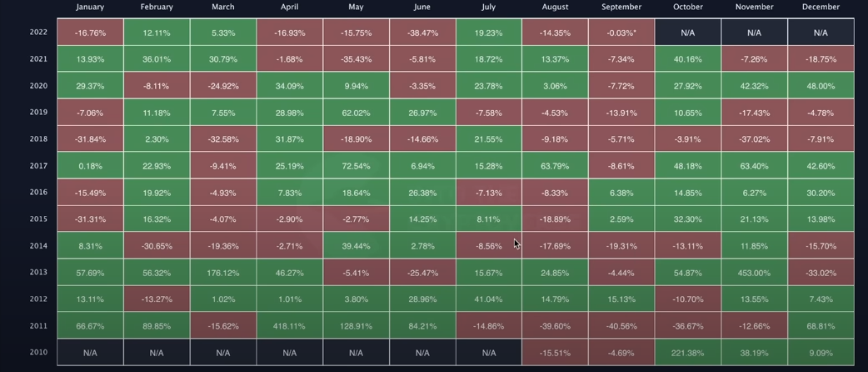Select the 2022 row label
868x372 pixels.
(x=38, y=33)
